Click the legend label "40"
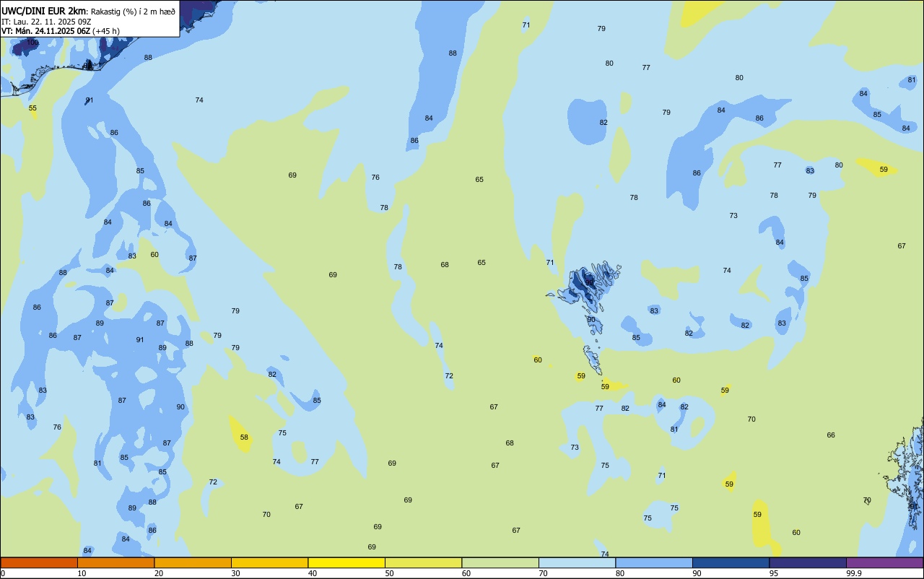924x579 pixels. point(313,573)
